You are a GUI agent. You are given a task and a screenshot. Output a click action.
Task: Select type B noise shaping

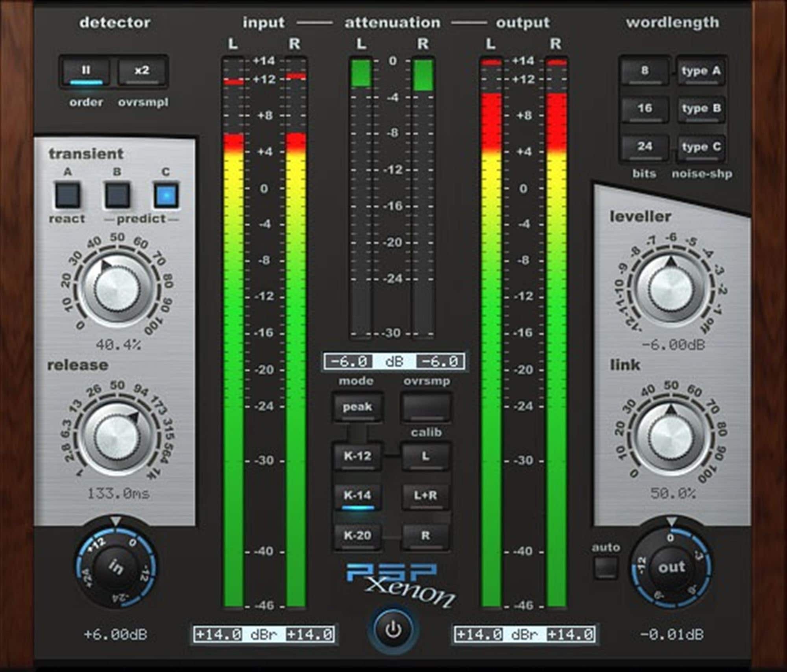click(x=701, y=109)
